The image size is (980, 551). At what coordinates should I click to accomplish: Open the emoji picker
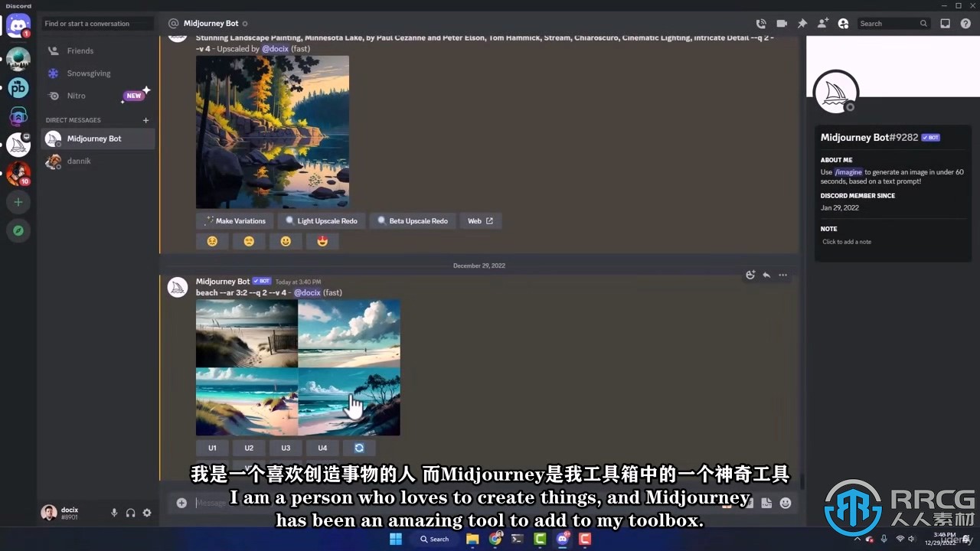click(x=786, y=503)
